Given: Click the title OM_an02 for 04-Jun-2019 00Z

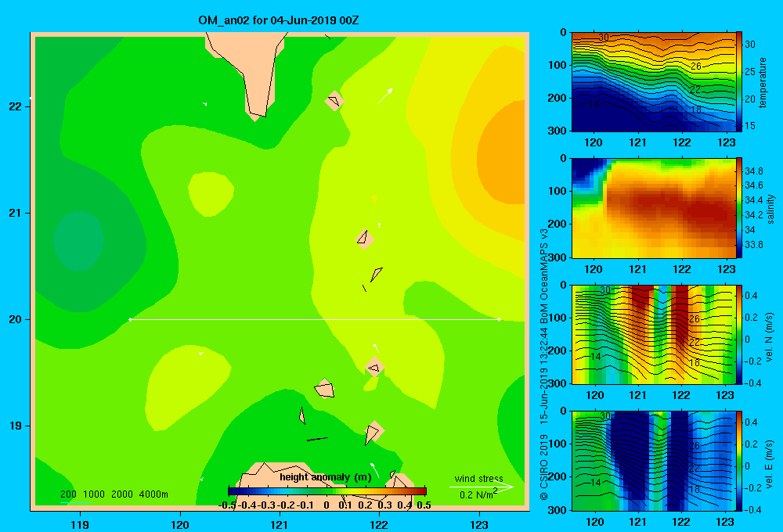Looking at the screenshot, I should click(x=279, y=20).
